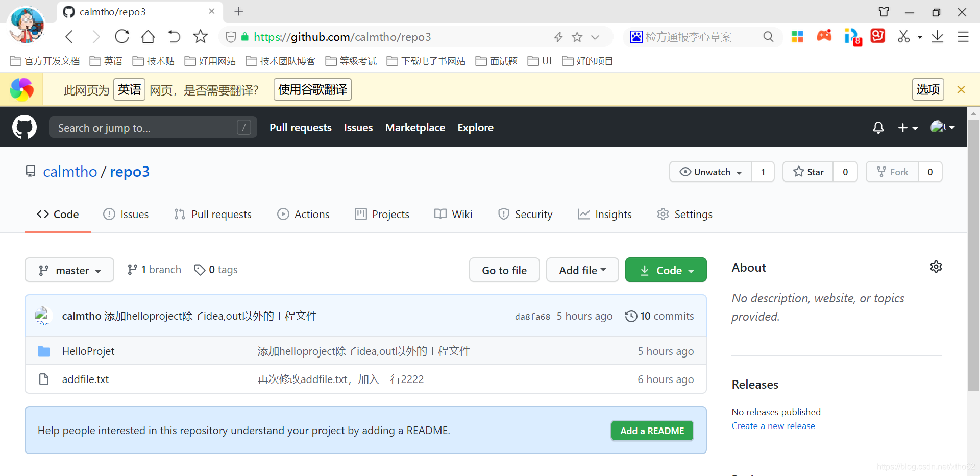This screenshot has width=980, height=476.
Task: Switch to the repo Settings tab
Action: [685, 215]
